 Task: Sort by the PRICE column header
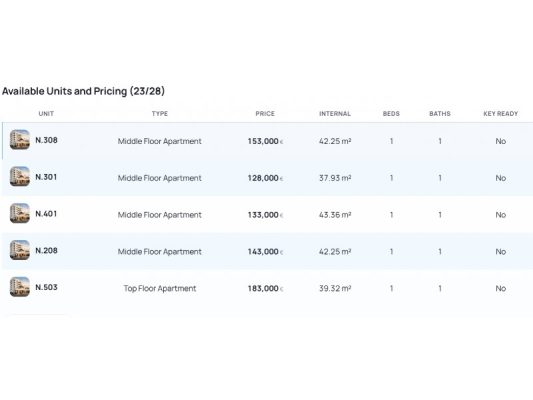265,114
